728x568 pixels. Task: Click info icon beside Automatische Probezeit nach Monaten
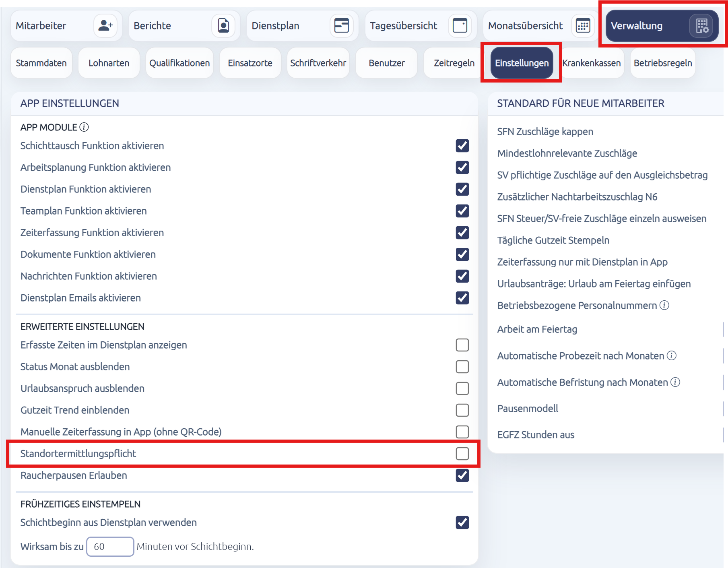tap(672, 355)
